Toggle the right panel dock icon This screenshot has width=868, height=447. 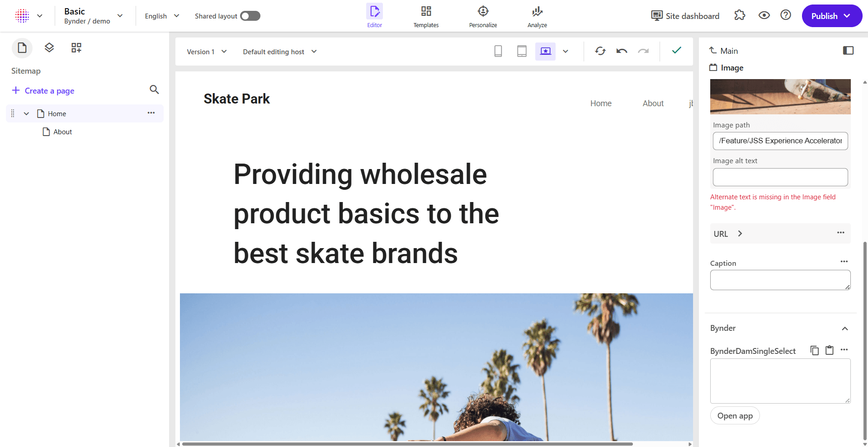pyautogui.click(x=848, y=51)
